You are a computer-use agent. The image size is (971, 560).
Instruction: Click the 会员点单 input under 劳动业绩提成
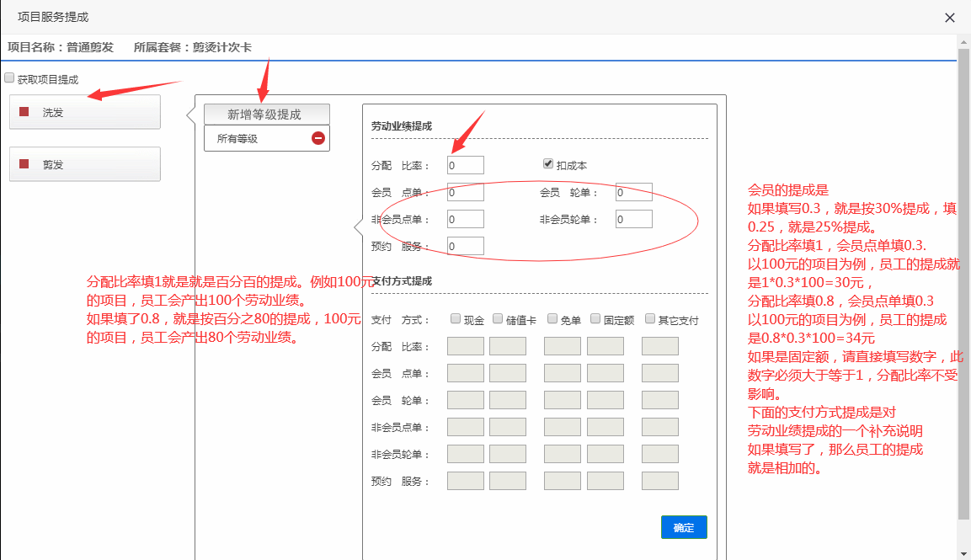465,193
